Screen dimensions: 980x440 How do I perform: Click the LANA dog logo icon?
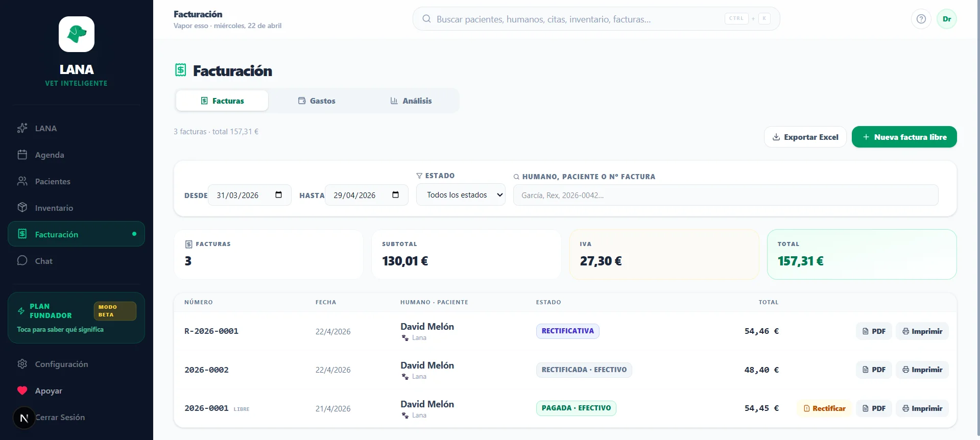click(x=77, y=34)
